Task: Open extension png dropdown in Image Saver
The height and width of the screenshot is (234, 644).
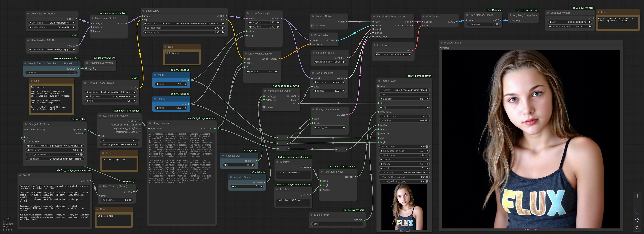Action: click(404, 99)
